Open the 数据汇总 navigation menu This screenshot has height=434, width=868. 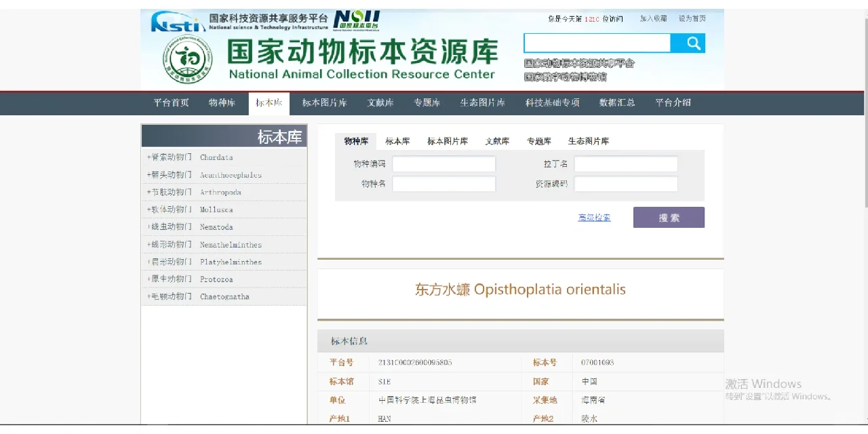tap(617, 102)
